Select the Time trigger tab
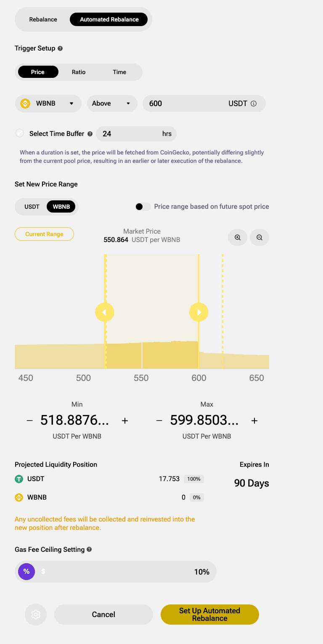 [119, 72]
